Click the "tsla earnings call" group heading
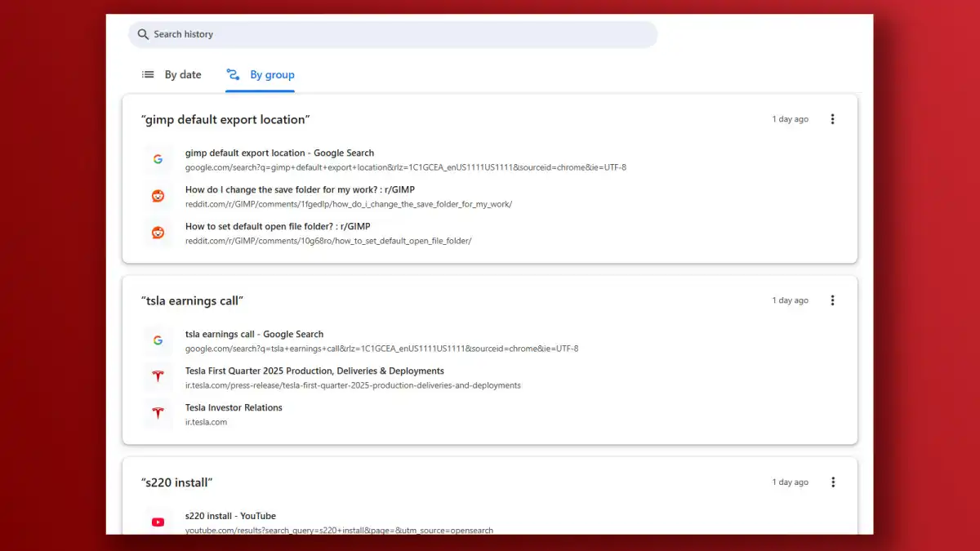 pos(192,300)
